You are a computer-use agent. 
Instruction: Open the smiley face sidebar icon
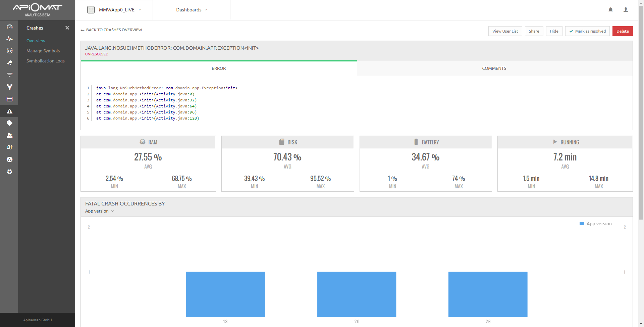pos(9,51)
